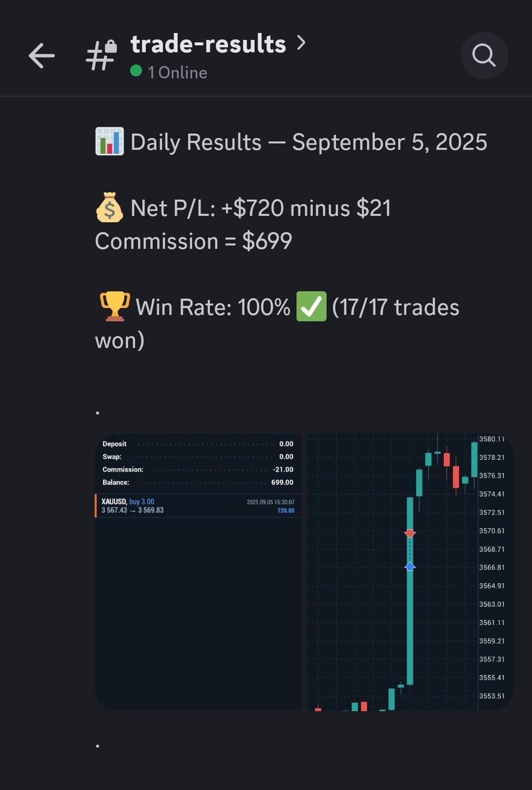Click the Daily Results September 5 heading
532x790 pixels.
[x=308, y=142]
